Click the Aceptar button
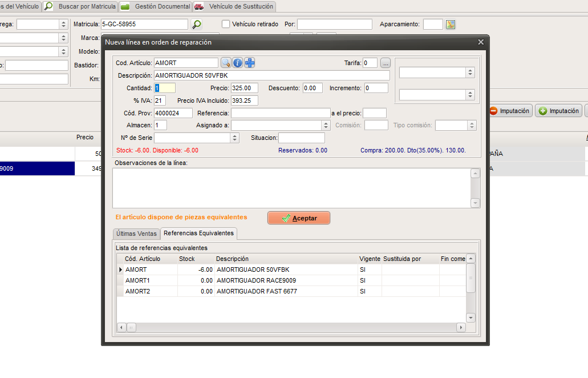The image size is (588, 378). click(299, 218)
